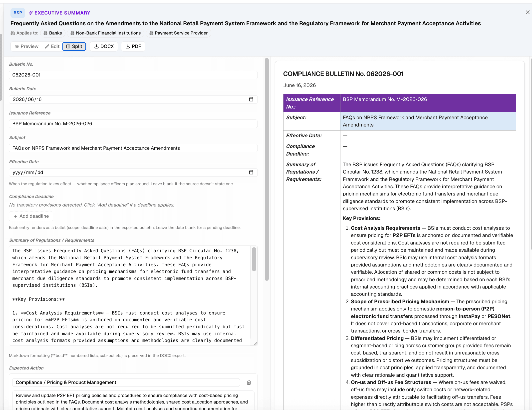Image resolution: width=532 pixels, height=410 pixels.
Task: Download the bulletin as PDF
Action: tap(133, 46)
